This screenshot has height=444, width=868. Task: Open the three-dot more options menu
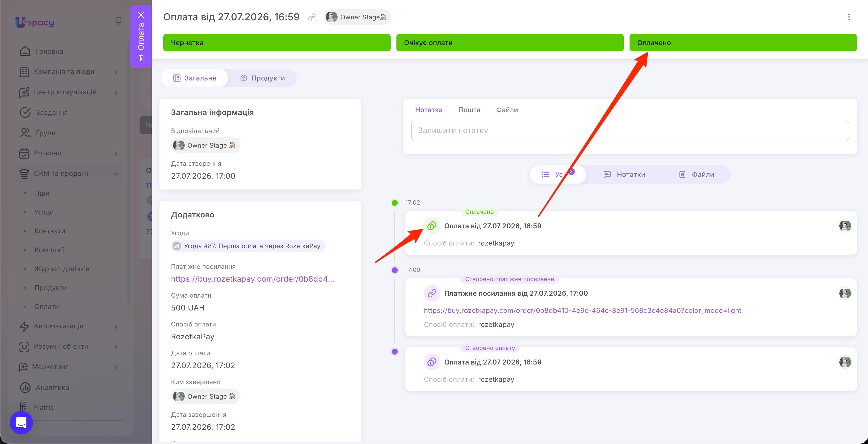[x=849, y=17]
